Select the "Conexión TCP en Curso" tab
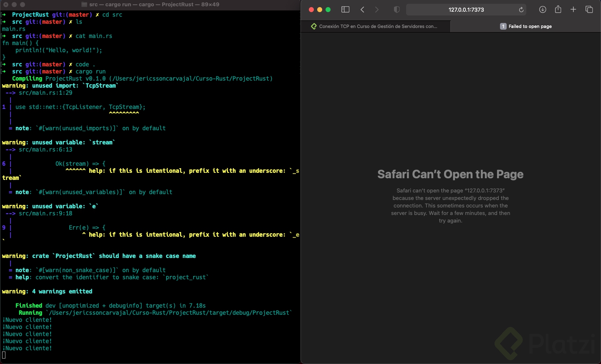This screenshot has height=364, width=601. 376,26
